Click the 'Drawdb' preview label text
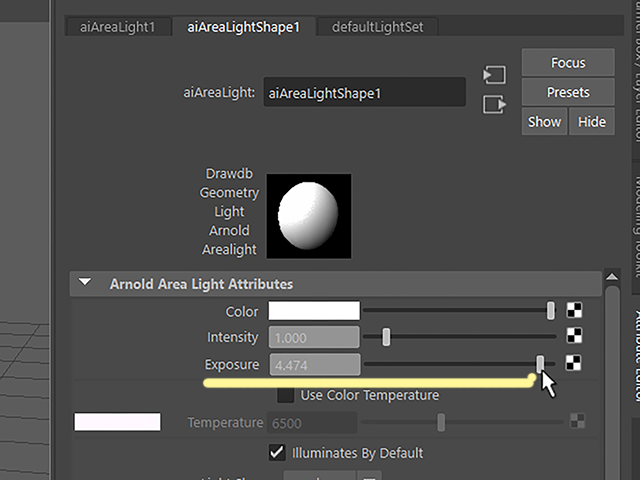The height and width of the screenshot is (480, 640). (229, 173)
